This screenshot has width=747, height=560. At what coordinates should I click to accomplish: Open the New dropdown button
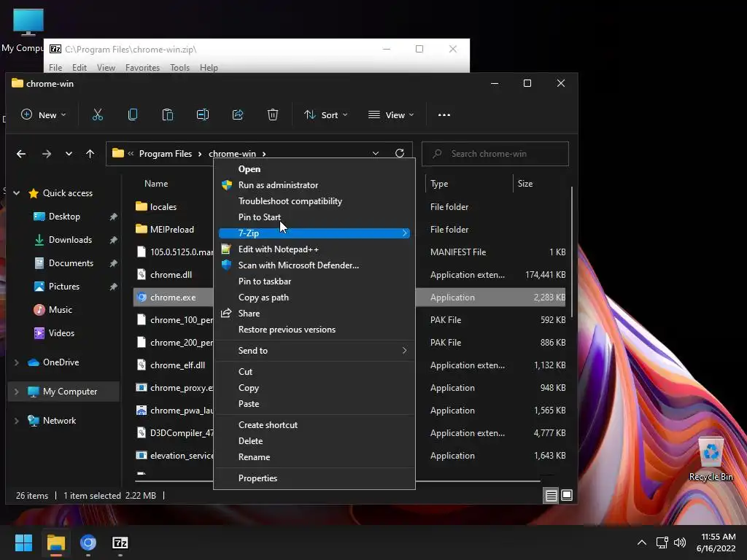44,114
